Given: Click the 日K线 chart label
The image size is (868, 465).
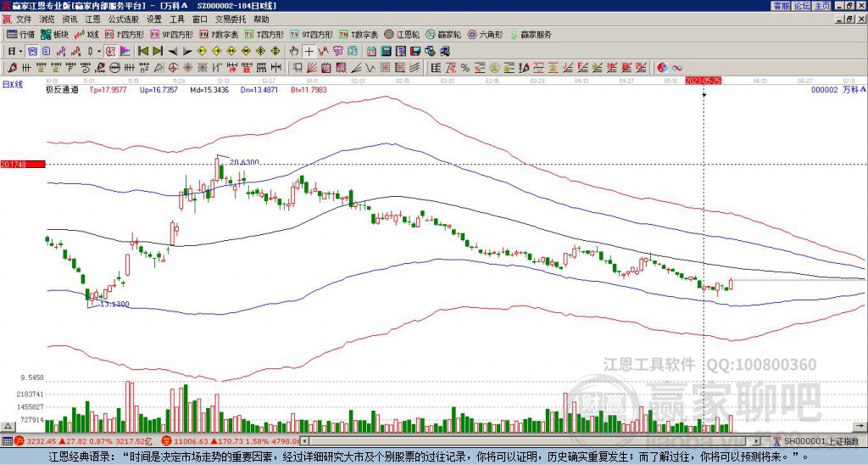Looking at the screenshot, I should pyautogui.click(x=13, y=84).
